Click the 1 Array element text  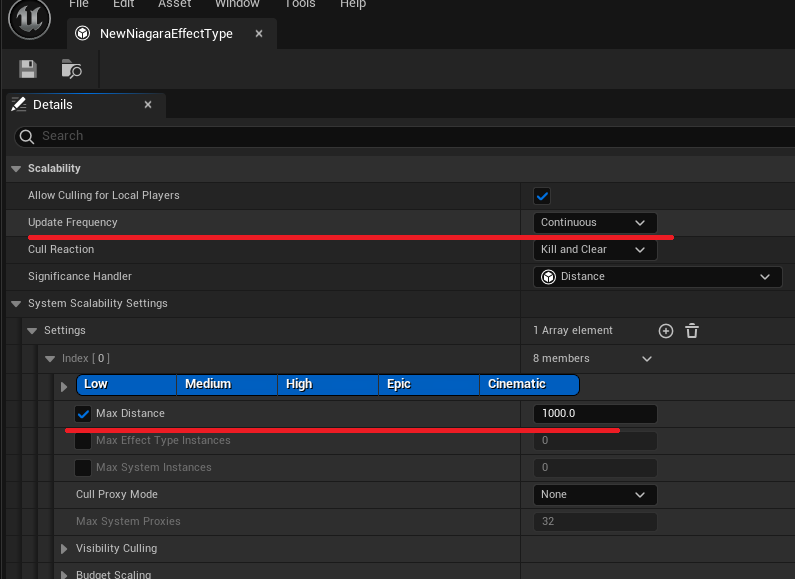click(x=573, y=331)
